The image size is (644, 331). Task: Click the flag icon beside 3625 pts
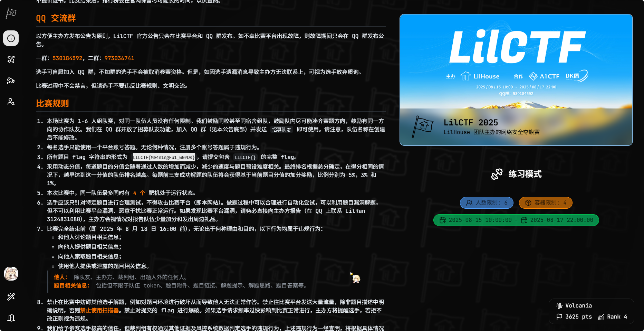click(559, 317)
